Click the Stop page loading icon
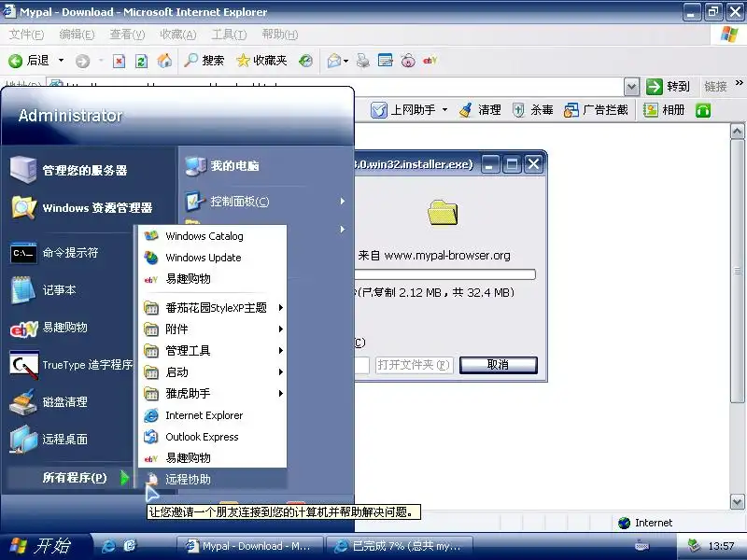The image size is (747, 560). (119, 61)
